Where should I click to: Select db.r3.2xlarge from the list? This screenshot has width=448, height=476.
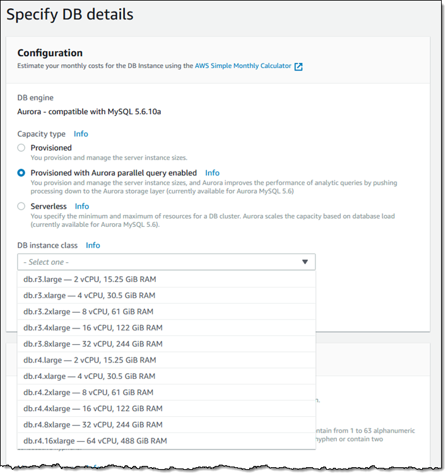88,312
